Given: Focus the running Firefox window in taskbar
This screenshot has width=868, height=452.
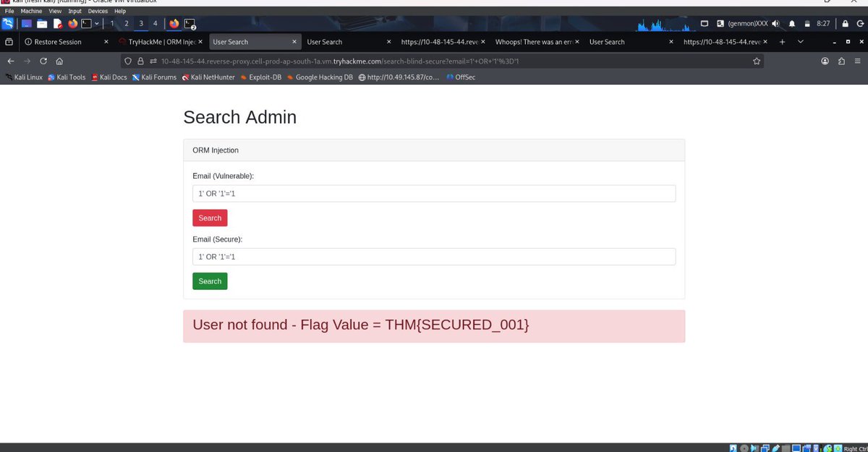Looking at the screenshot, I should pos(174,23).
